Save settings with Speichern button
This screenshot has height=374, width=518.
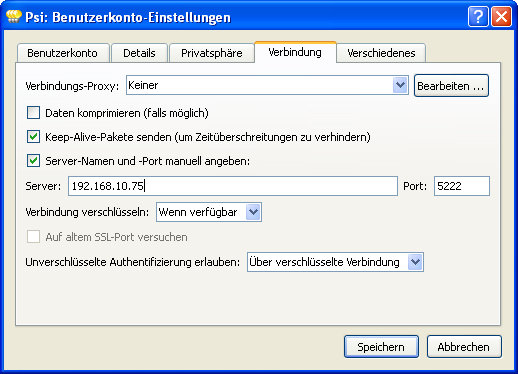click(x=381, y=347)
